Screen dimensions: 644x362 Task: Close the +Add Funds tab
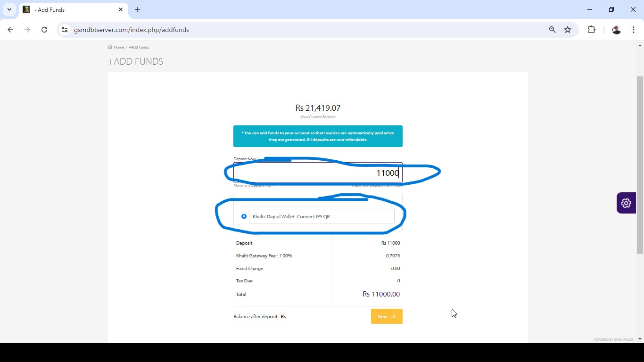click(121, 9)
